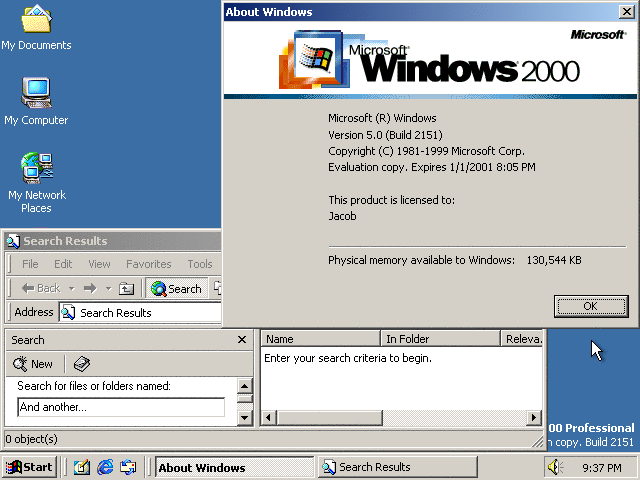Screen dimensions: 640x480
Task: Switch to About Windows taskbar button
Action: 235,467
